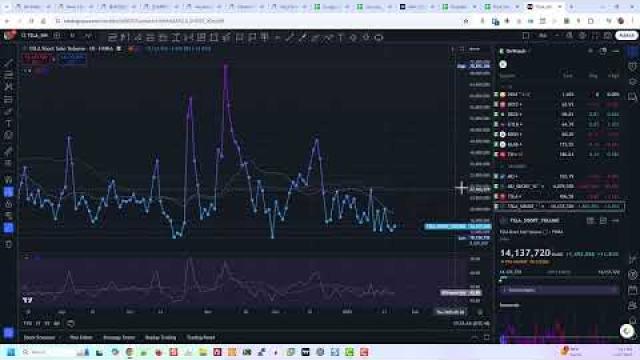Open the alerts icon in right sidebar
The image size is (640, 360).
[x=632, y=66]
